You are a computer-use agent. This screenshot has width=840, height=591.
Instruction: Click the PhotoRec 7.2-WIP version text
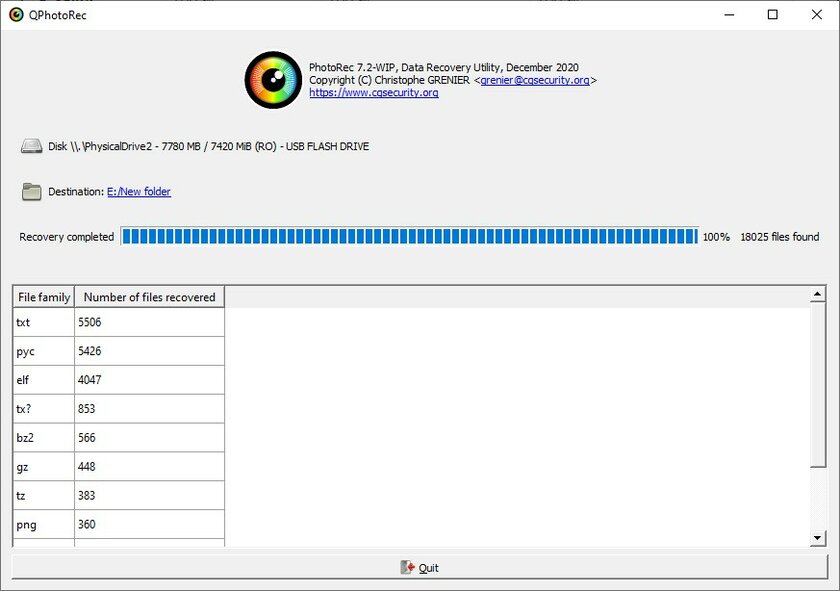click(444, 68)
